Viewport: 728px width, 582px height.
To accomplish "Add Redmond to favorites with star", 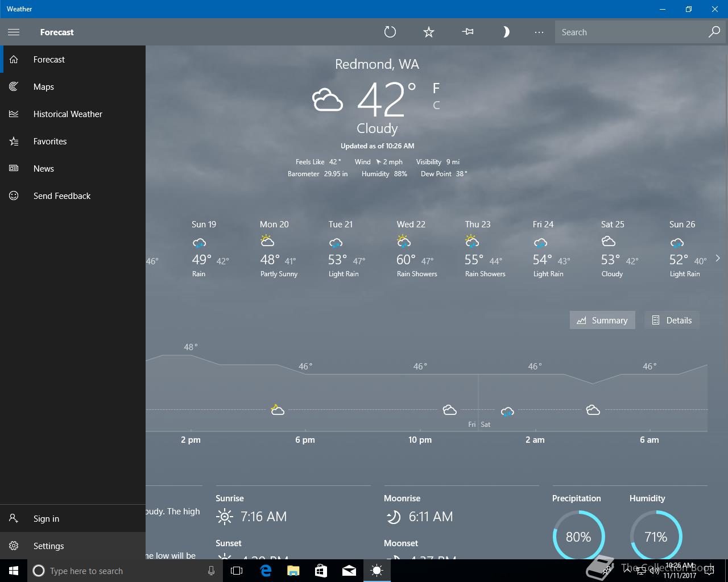I will 429,32.
